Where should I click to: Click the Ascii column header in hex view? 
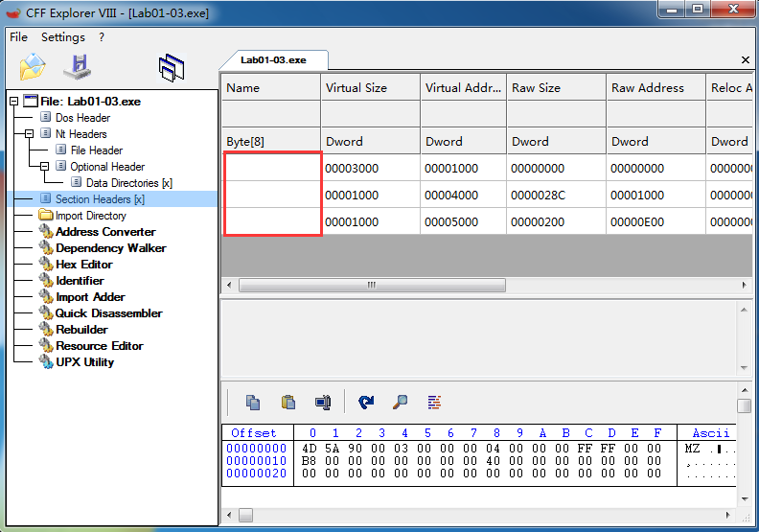coord(710,432)
